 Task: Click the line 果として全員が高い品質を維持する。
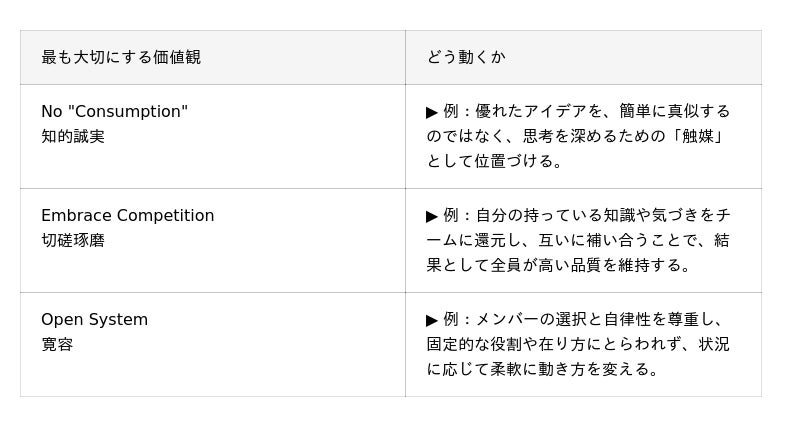point(559,265)
